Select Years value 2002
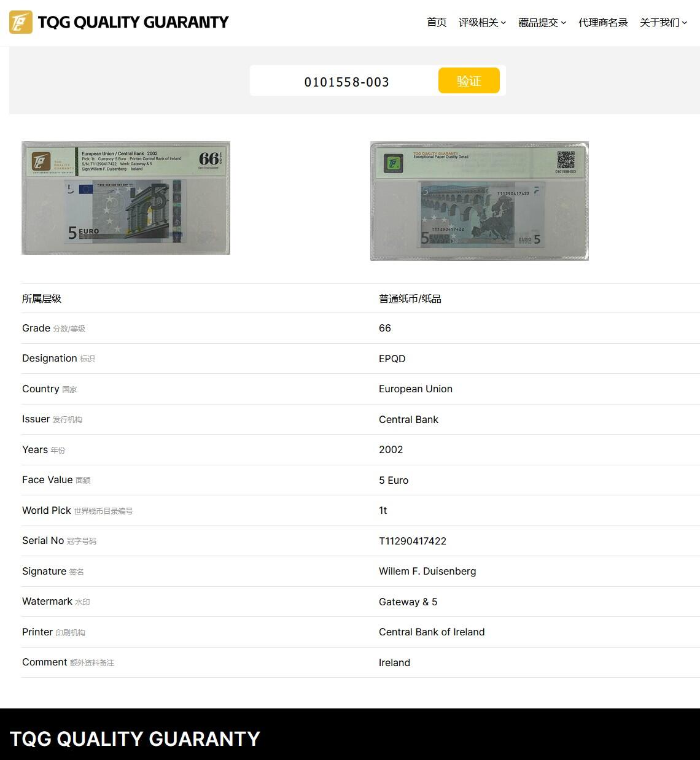 point(391,449)
